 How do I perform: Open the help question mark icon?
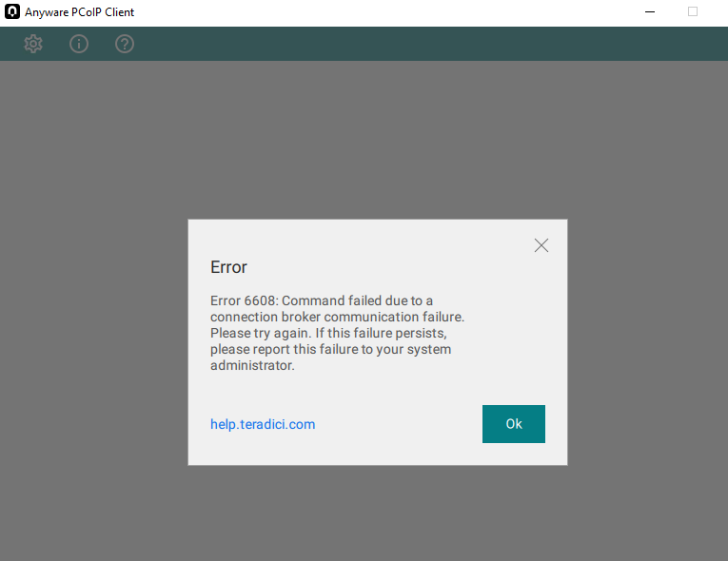pyautogui.click(x=125, y=44)
